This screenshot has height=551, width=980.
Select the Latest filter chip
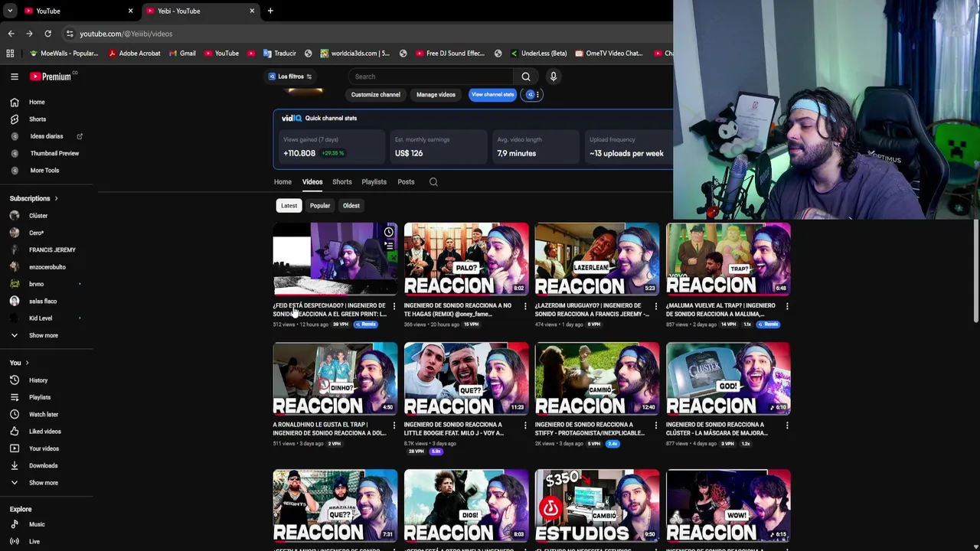[x=289, y=206]
